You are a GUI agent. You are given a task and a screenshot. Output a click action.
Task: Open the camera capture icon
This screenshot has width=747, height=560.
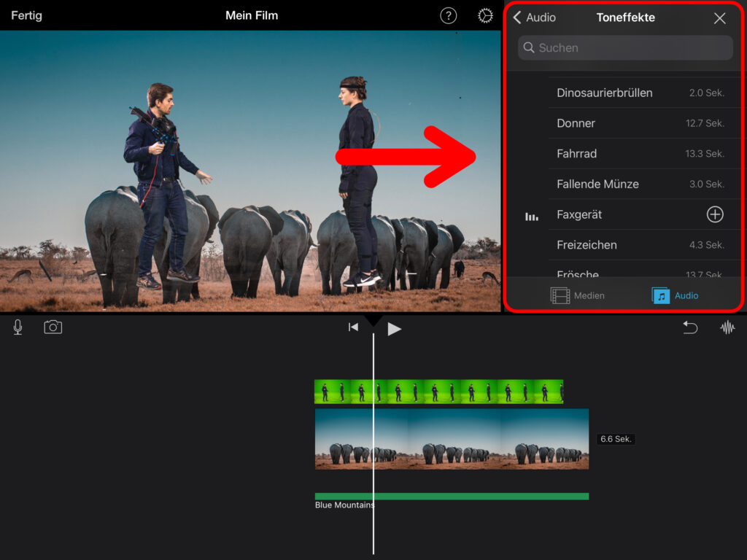pyautogui.click(x=53, y=327)
